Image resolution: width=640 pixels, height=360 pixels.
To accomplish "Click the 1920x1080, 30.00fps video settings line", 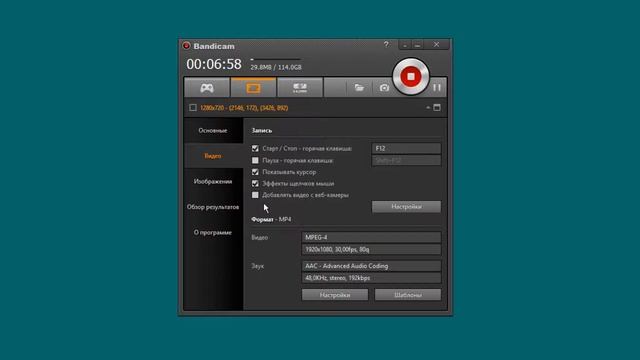I will coord(371,249).
